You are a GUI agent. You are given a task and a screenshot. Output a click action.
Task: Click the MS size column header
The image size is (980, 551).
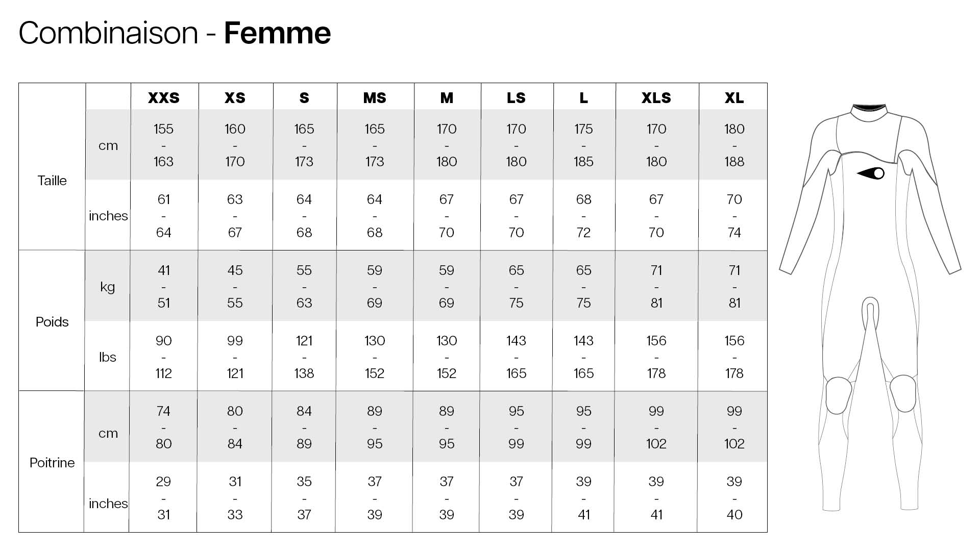point(375,97)
